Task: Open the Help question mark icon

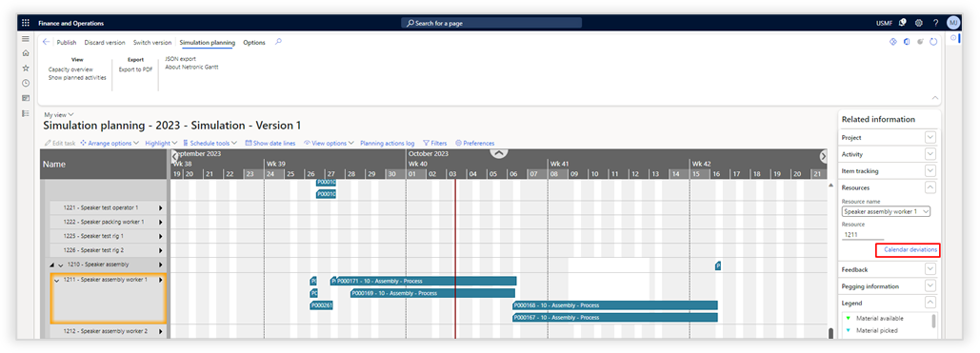Action: pos(935,23)
